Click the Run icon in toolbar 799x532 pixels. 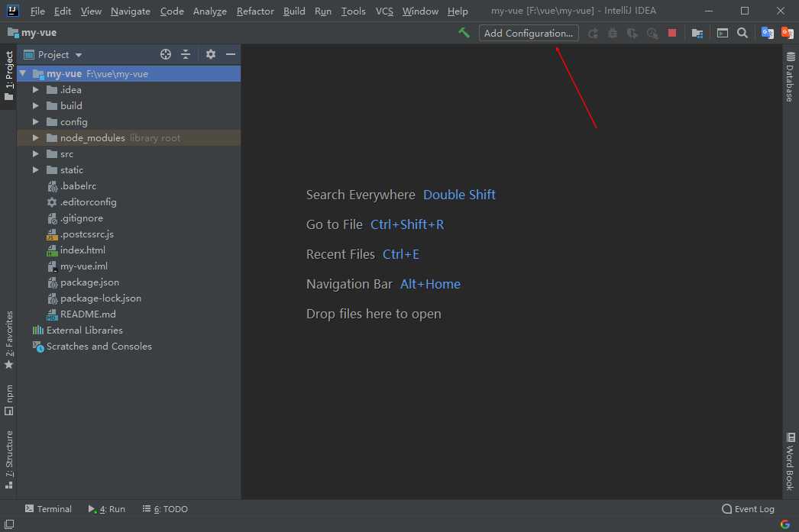click(593, 33)
